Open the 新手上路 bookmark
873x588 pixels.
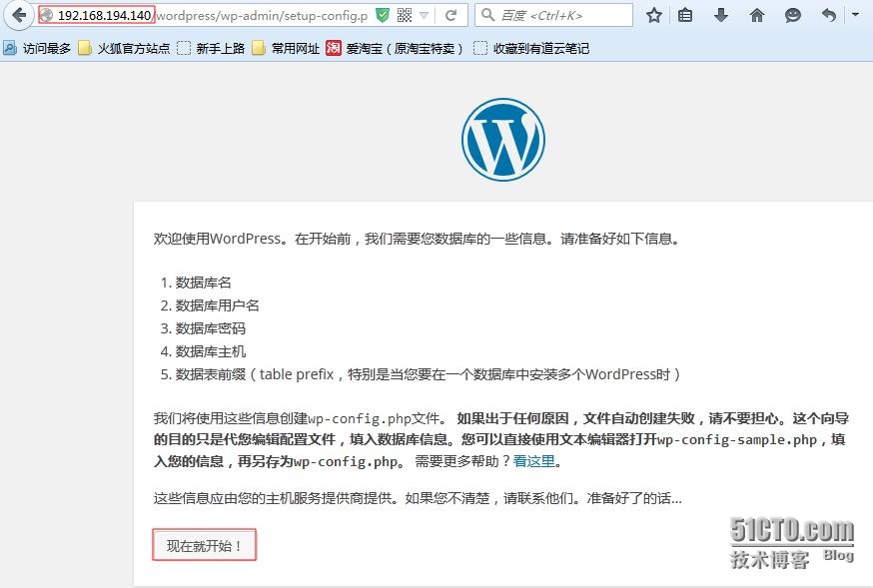tap(211, 48)
